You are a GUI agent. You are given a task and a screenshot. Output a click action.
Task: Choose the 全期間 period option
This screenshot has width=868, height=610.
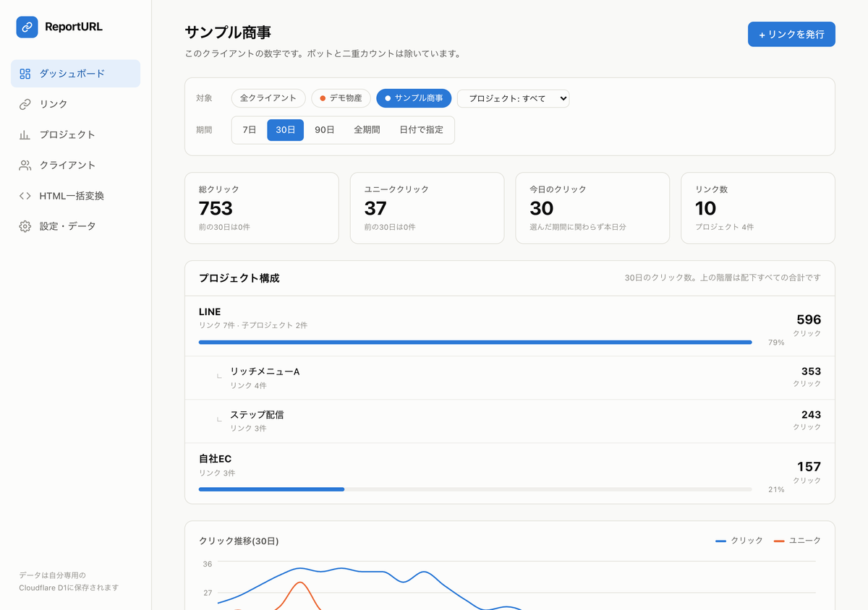click(x=367, y=130)
